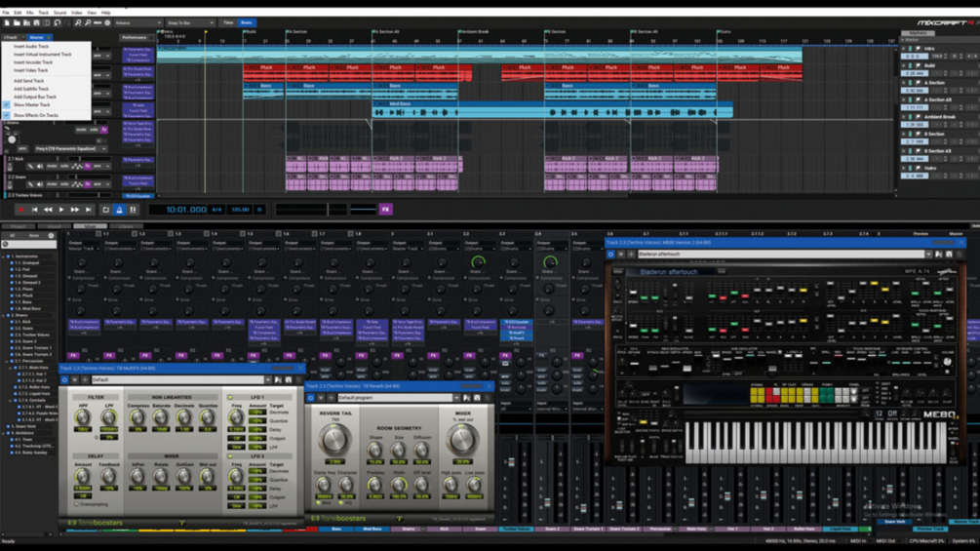
Task: Toggle Show Effects On Tracks checkbox
Action: 6,116
